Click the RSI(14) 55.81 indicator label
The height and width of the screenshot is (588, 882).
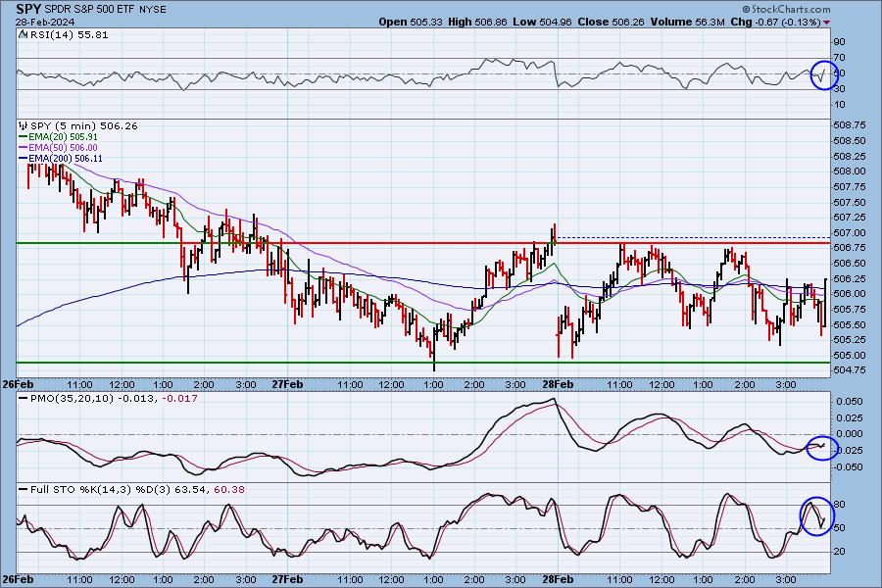point(69,34)
